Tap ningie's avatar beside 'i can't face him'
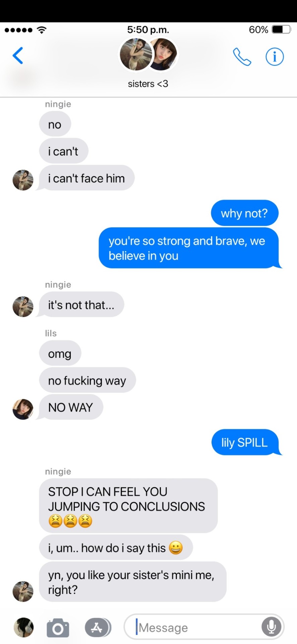Viewport: 297px width, 644px height. click(x=23, y=180)
